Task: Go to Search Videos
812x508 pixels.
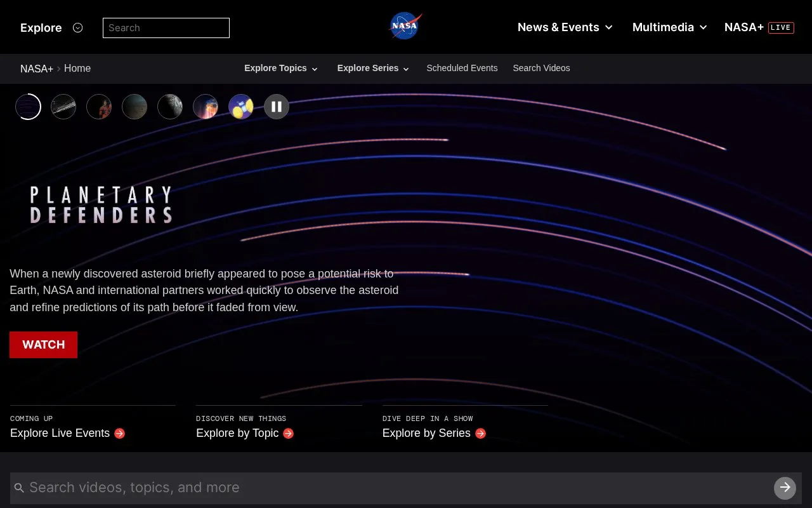Action: 541,68
